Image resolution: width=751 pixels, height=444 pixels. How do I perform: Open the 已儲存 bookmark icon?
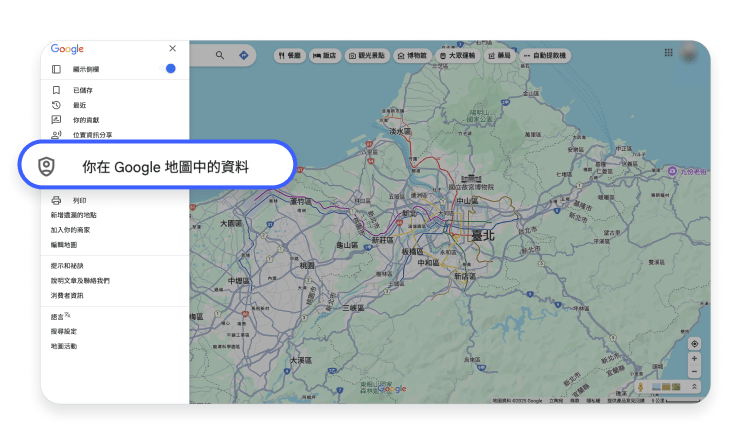click(x=56, y=90)
